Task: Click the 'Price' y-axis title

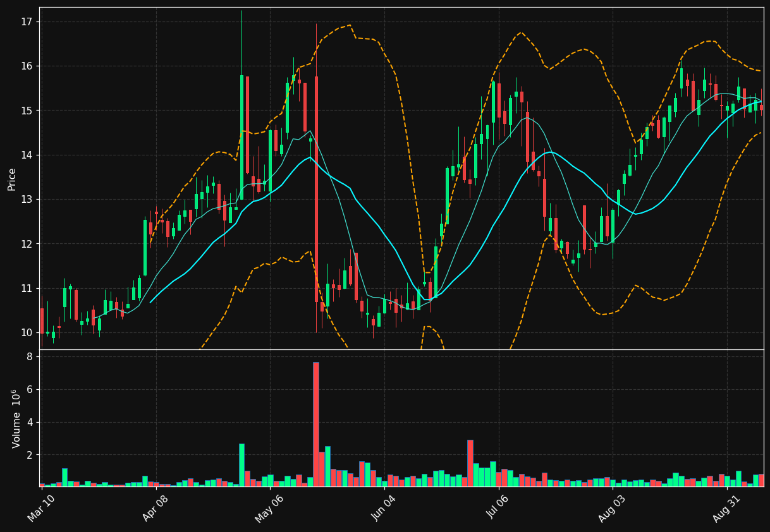Action: coord(12,179)
